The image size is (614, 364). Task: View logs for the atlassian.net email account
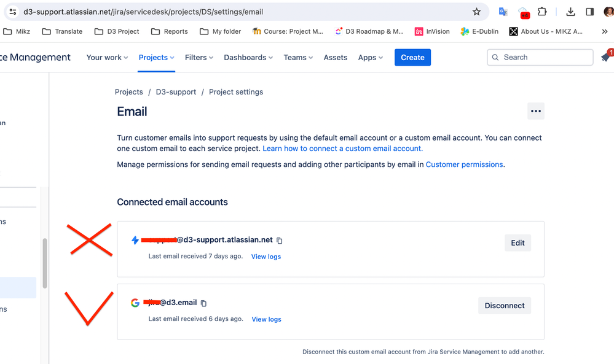(266, 257)
